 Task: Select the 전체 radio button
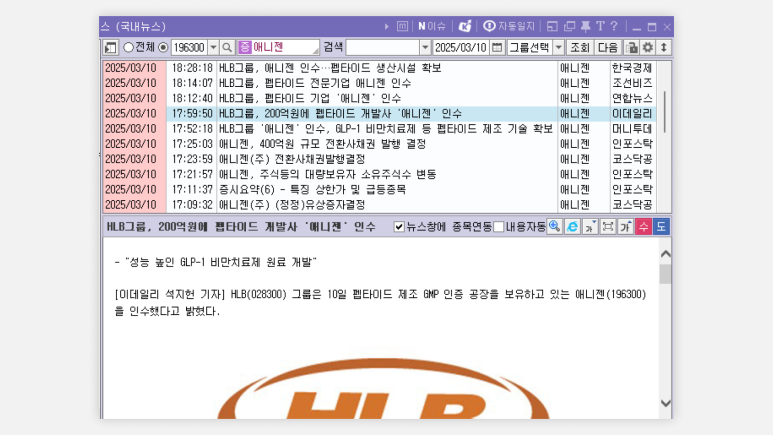129,47
